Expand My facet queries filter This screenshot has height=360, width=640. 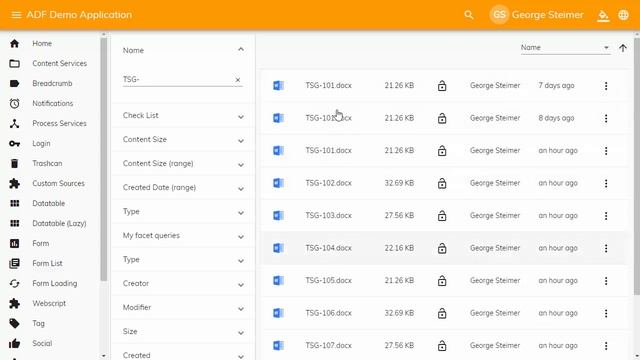[183, 236]
